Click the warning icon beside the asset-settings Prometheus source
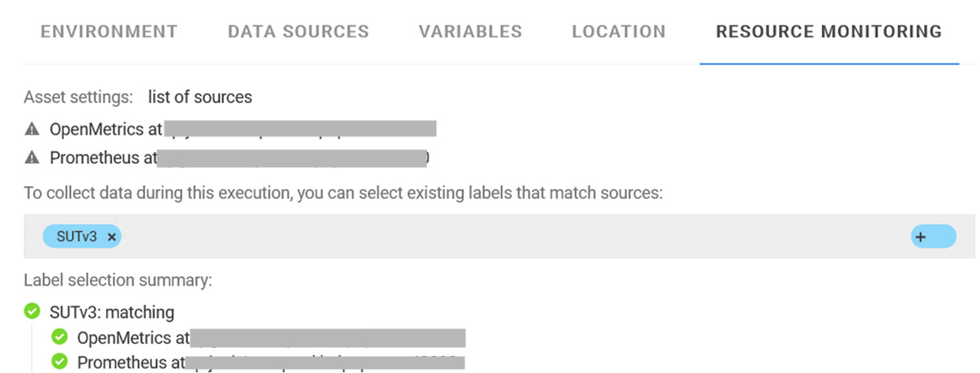The height and width of the screenshot is (373, 980). coord(32,158)
